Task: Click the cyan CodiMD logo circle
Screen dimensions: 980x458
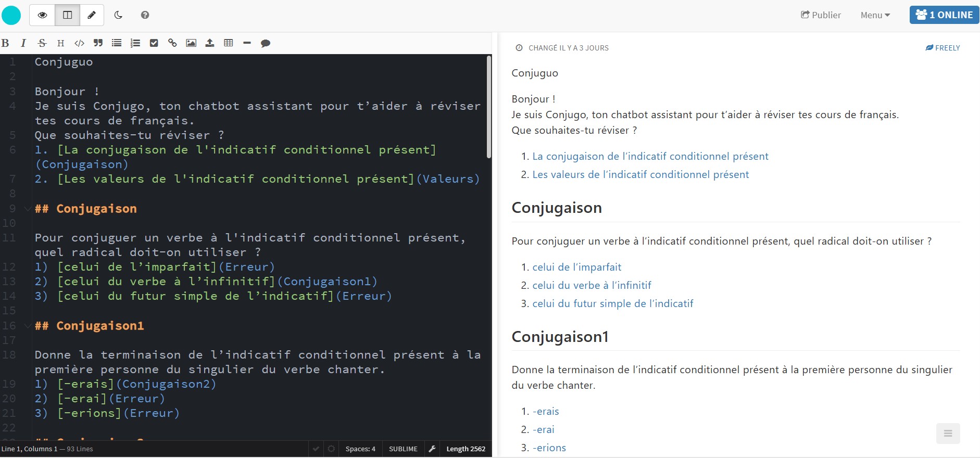Action: (11, 15)
